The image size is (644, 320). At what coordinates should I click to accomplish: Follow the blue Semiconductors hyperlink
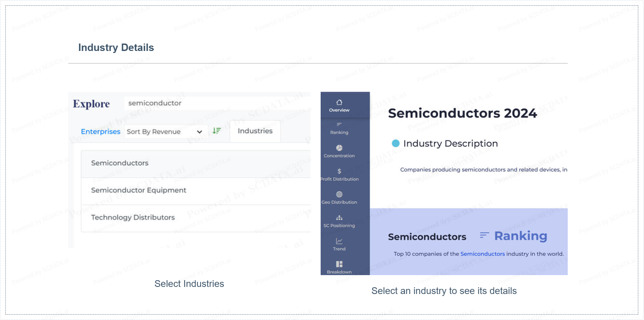click(x=482, y=254)
